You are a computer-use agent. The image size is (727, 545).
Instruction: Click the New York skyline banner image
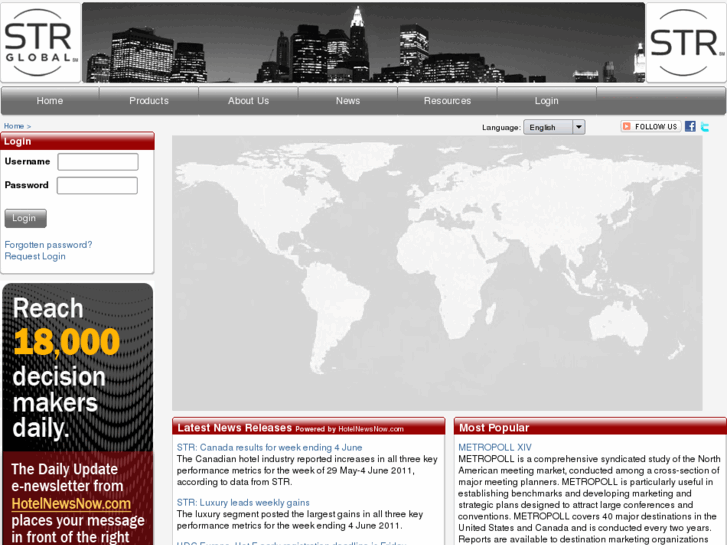(364, 43)
